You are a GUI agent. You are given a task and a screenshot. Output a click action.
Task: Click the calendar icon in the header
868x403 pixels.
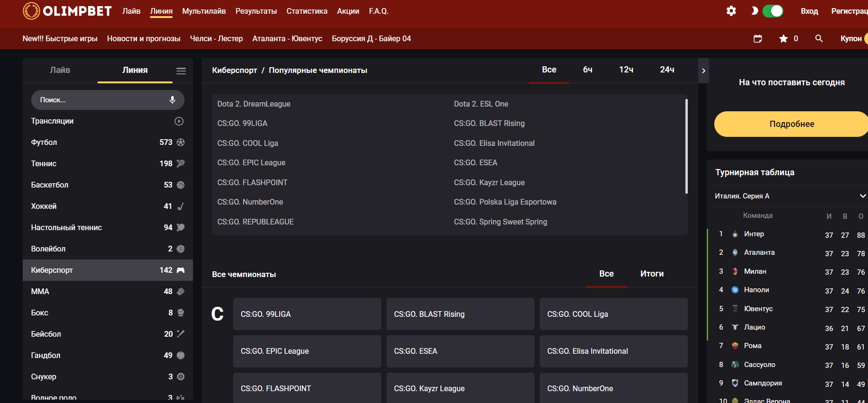[x=757, y=39]
